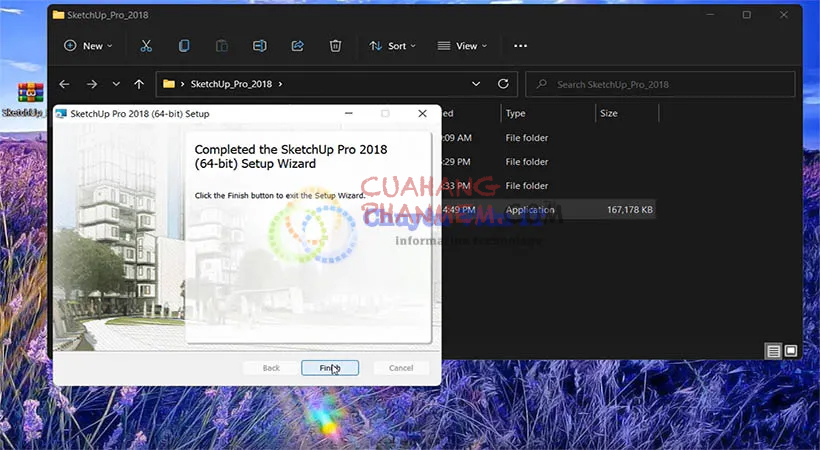Click the setup window title icon
The image size is (820, 450).
pos(61,114)
